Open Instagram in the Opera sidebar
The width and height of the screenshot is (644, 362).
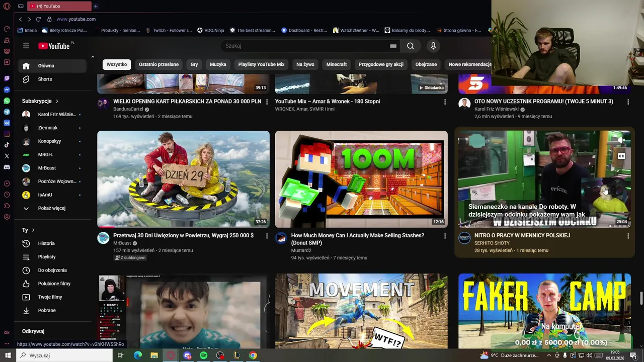point(7,134)
